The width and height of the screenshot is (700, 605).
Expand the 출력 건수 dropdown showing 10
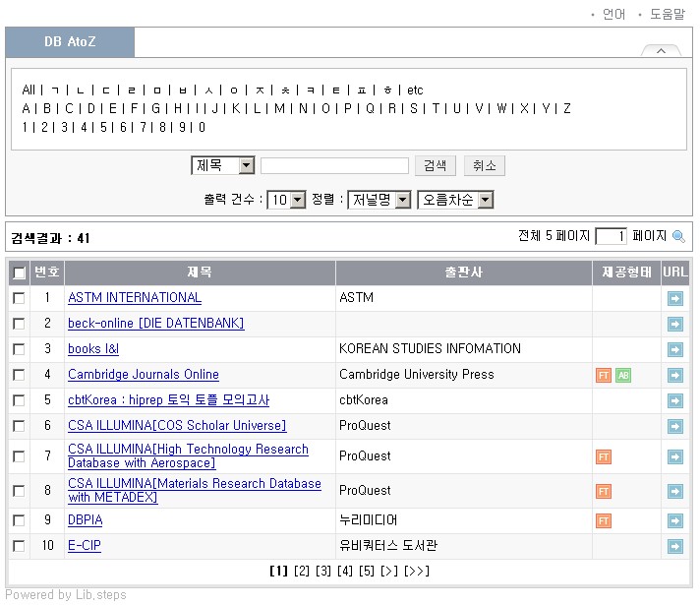(x=298, y=200)
